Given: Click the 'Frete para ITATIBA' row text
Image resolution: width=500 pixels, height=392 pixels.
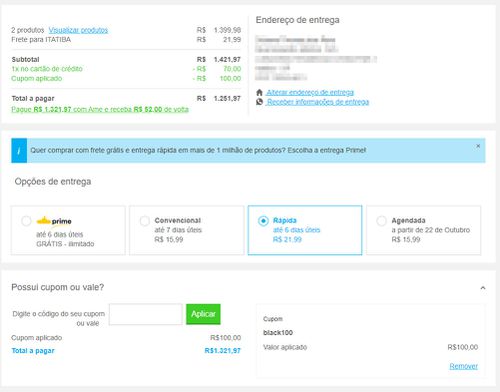Looking at the screenshot, I should click(41, 40).
